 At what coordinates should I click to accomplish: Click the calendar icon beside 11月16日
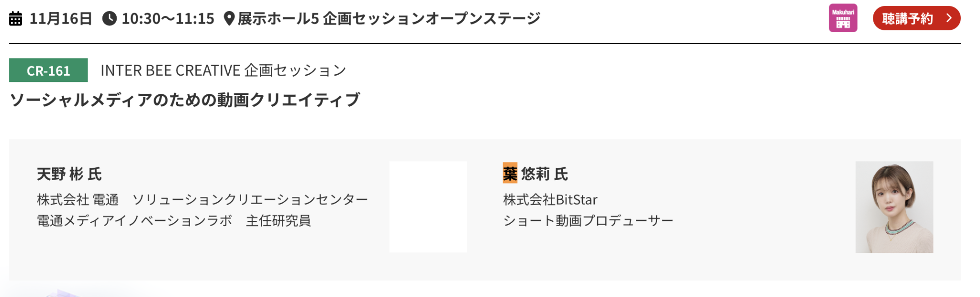16,19
